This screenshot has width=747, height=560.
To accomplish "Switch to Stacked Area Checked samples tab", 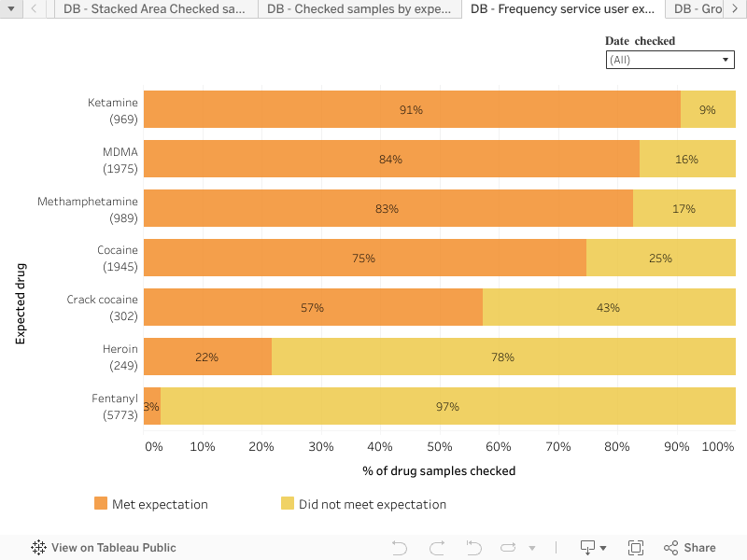I will [x=155, y=9].
